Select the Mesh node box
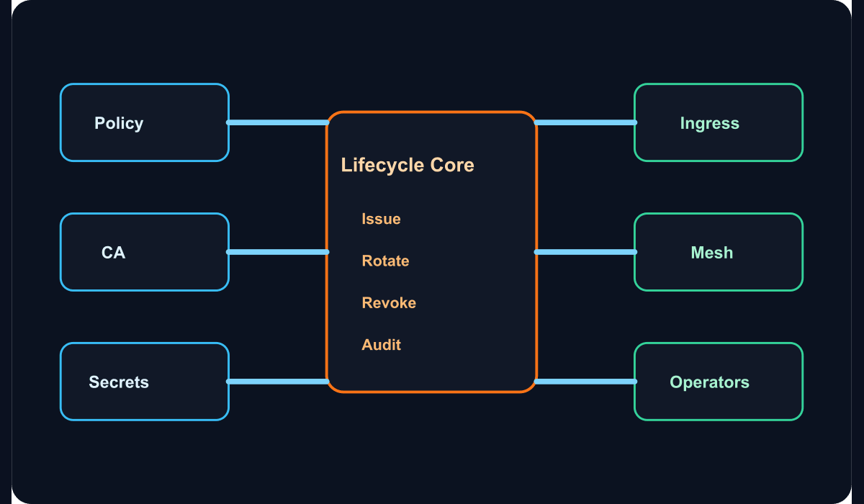 (x=719, y=252)
